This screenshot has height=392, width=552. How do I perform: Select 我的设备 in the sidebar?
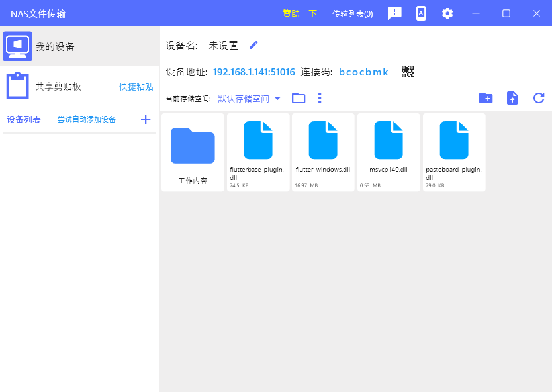tap(55, 46)
